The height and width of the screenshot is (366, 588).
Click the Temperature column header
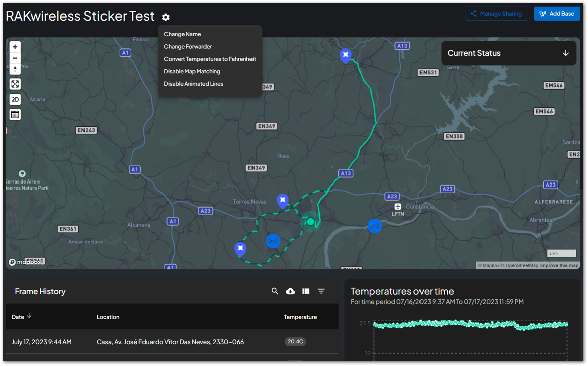300,317
